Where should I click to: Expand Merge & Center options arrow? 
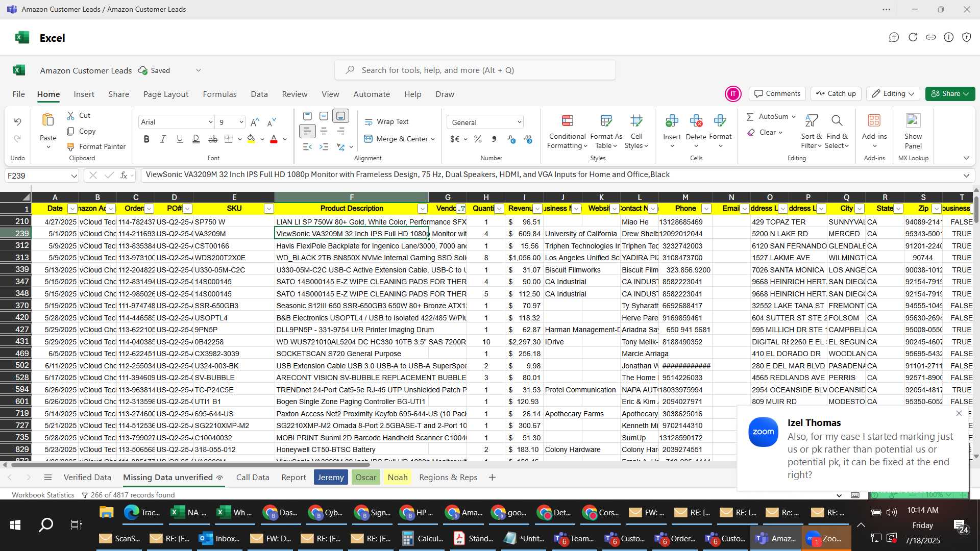point(433,139)
